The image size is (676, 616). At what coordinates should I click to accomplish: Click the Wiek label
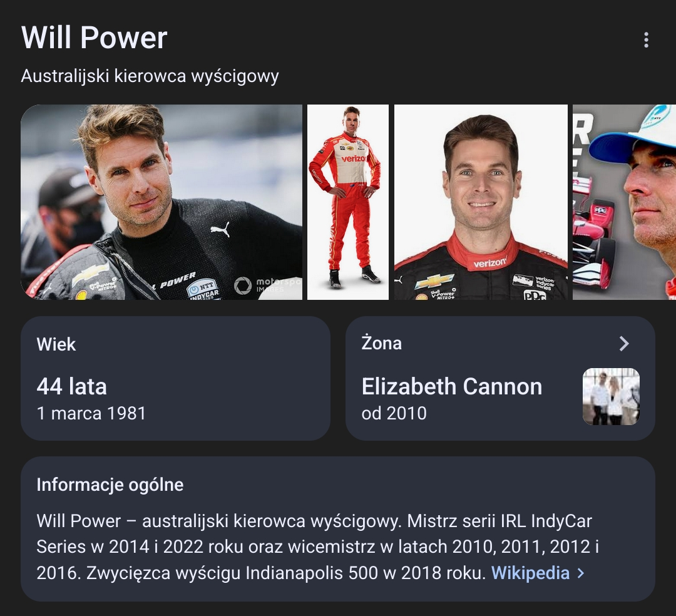[56, 344]
